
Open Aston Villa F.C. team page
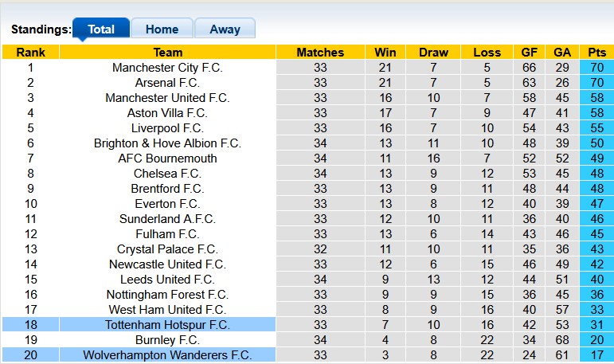pyautogui.click(x=167, y=113)
